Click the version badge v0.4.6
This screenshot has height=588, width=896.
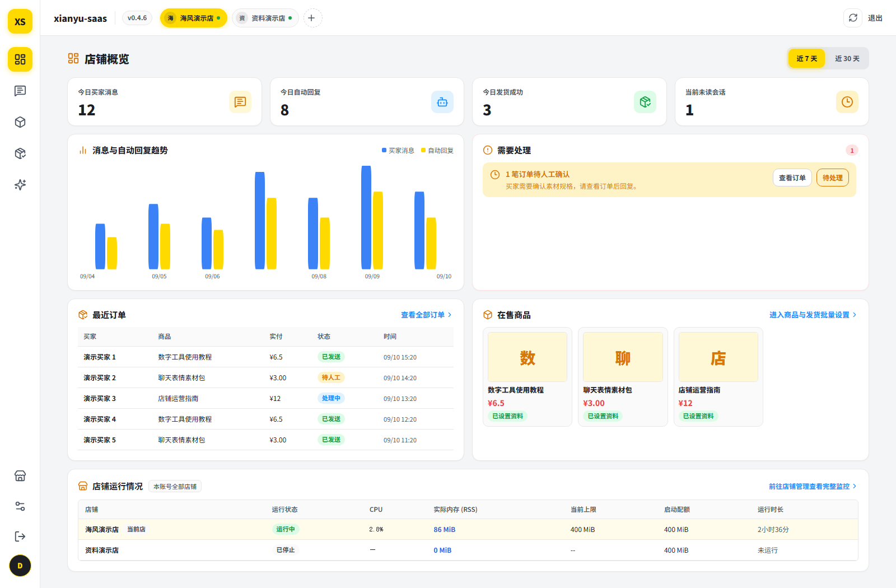(x=137, y=18)
